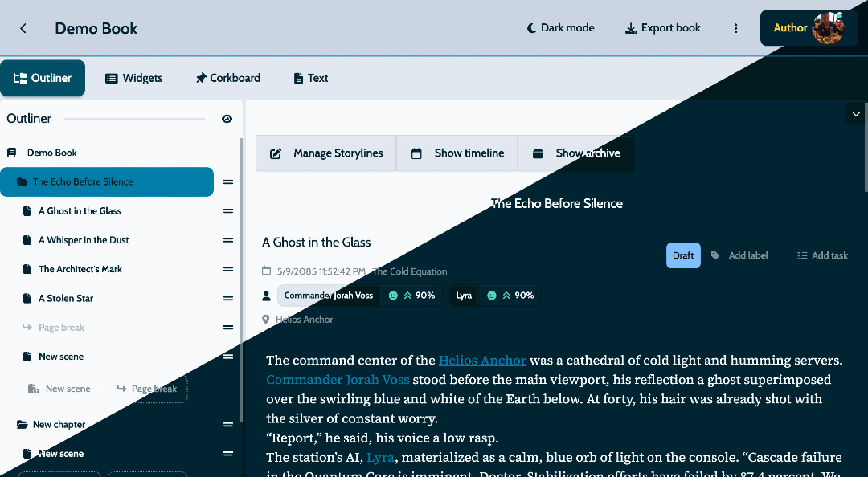Toggle the Outliner visibility eye icon
Viewport: 868px width, 477px height.
pos(227,118)
